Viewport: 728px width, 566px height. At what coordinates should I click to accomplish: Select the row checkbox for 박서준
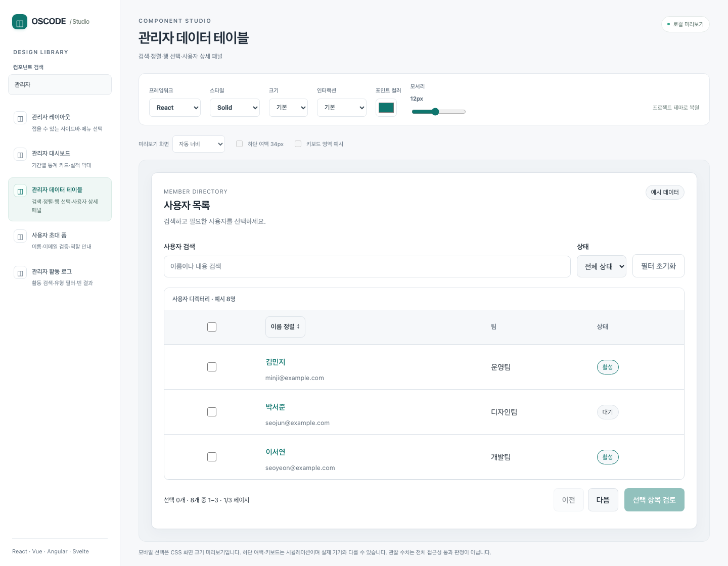point(212,412)
